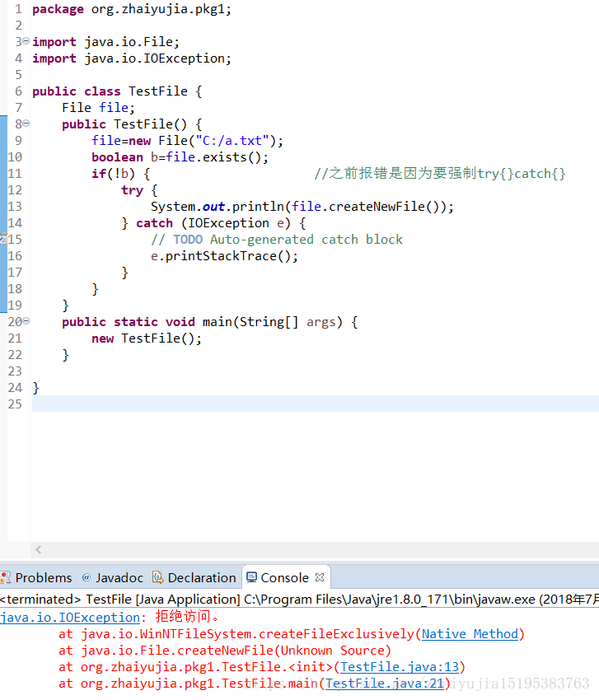599x700 pixels.
Task: Click 'import java.io.File;' on line 3
Action: [105, 41]
